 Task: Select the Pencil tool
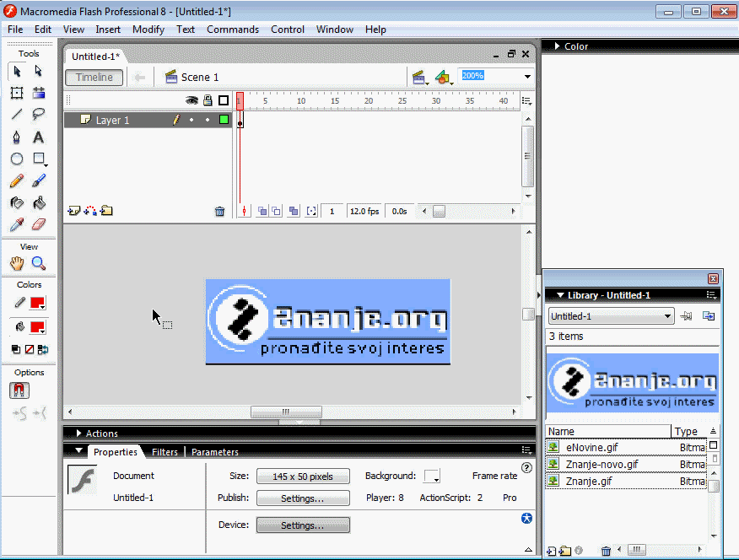17,180
